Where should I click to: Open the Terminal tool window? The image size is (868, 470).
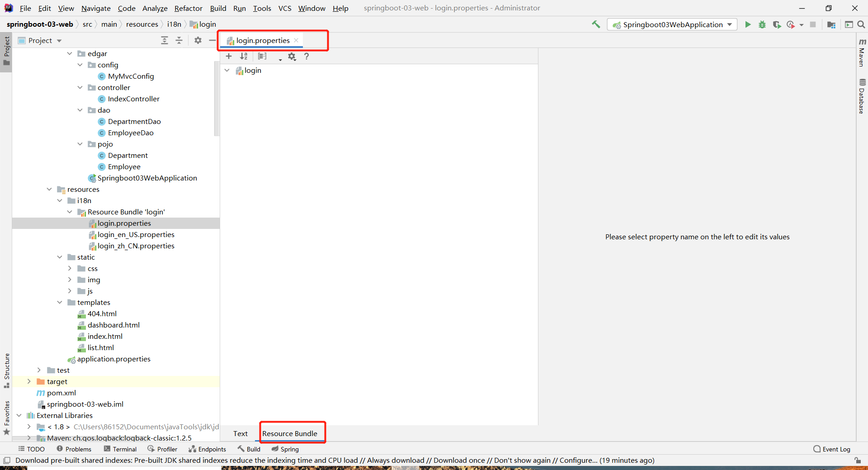120,449
